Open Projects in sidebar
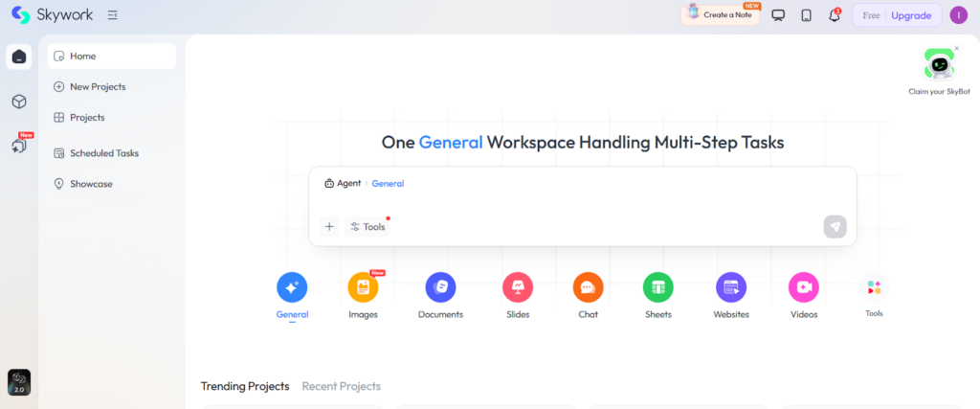The height and width of the screenshot is (409, 980). point(112,118)
